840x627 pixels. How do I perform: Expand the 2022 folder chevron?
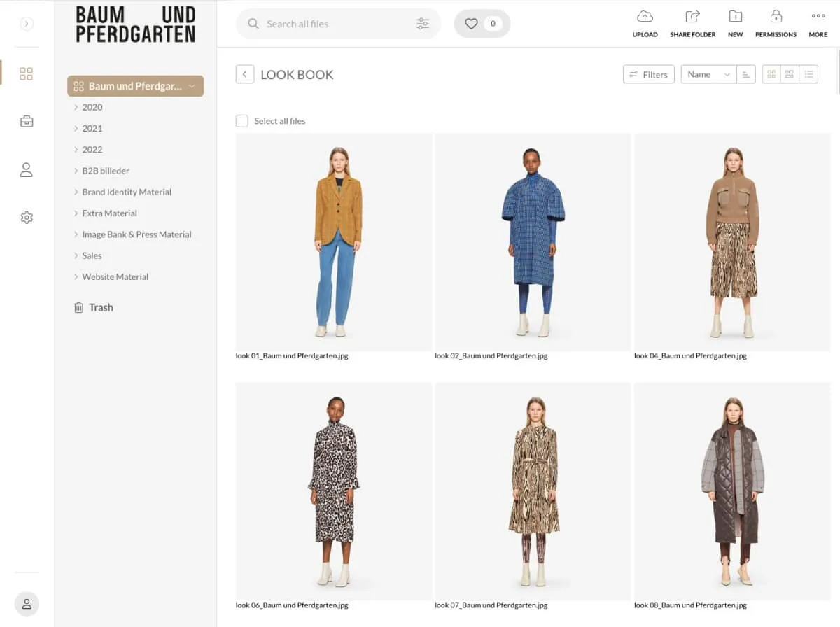(76, 149)
